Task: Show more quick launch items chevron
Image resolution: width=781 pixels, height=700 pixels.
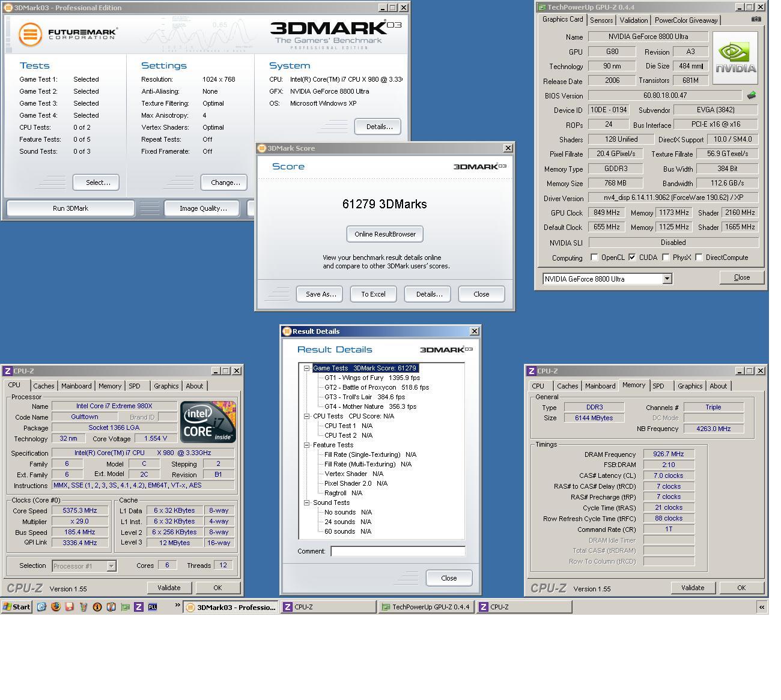Action: [178, 605]
